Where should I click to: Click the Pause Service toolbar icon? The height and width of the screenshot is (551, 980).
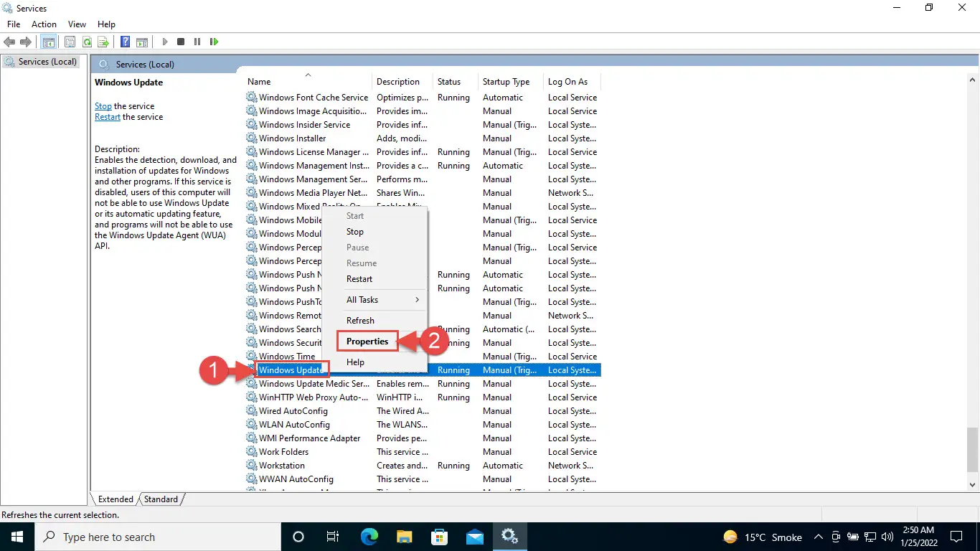click(197, 42)
